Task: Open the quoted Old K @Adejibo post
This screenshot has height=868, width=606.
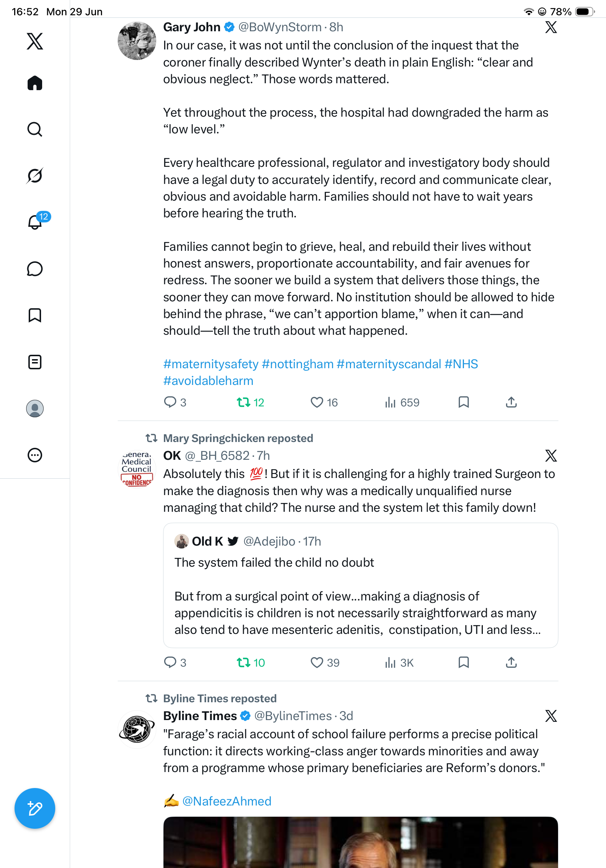Action: click(x=360, y=585)
